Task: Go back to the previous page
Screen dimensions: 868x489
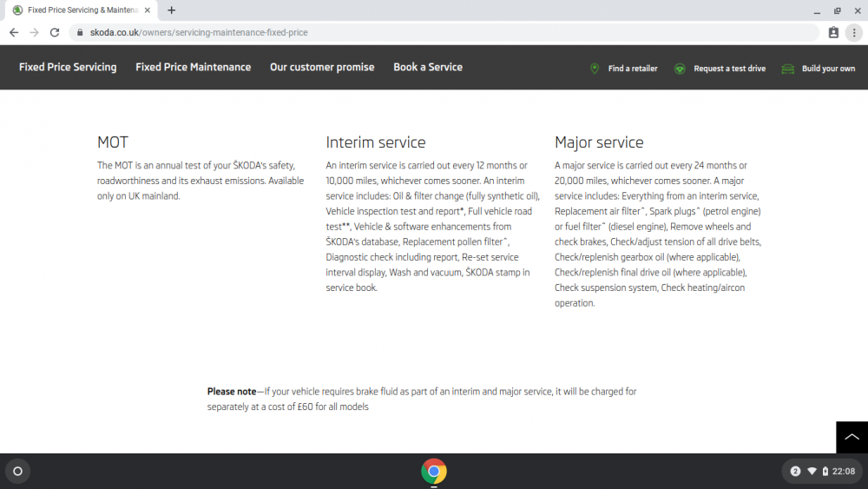Action: tap(14, 33)
